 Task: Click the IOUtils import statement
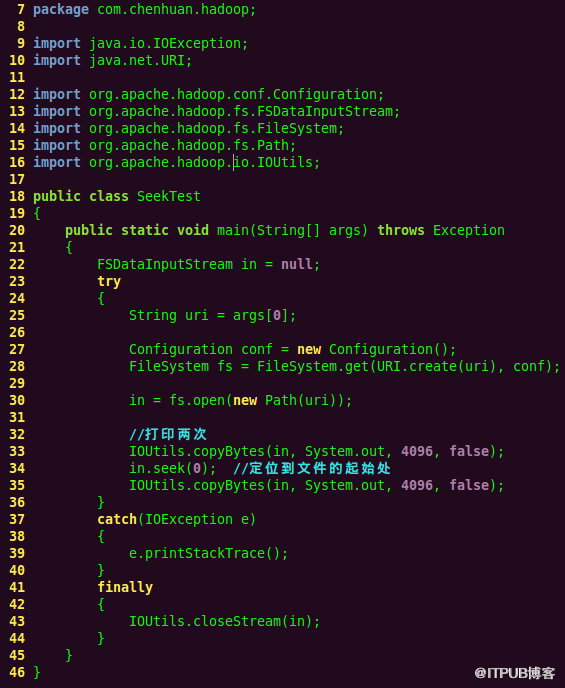click(176, 163)
